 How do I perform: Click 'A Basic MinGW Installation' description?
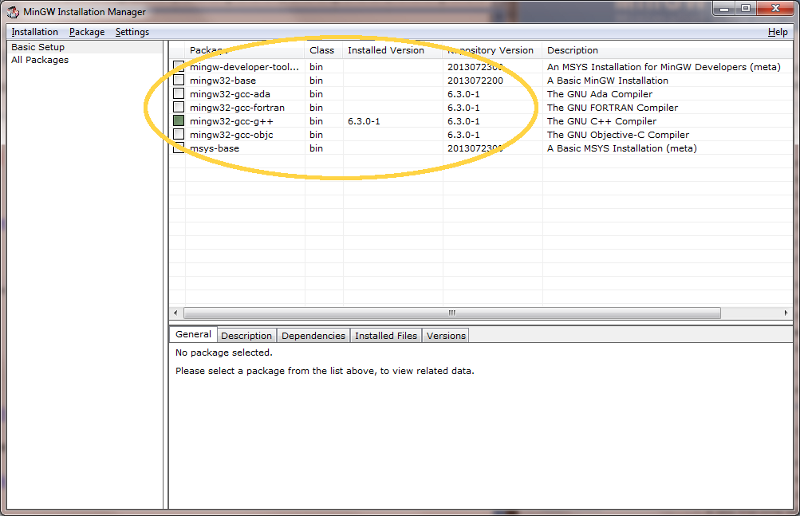pos(608,81)
